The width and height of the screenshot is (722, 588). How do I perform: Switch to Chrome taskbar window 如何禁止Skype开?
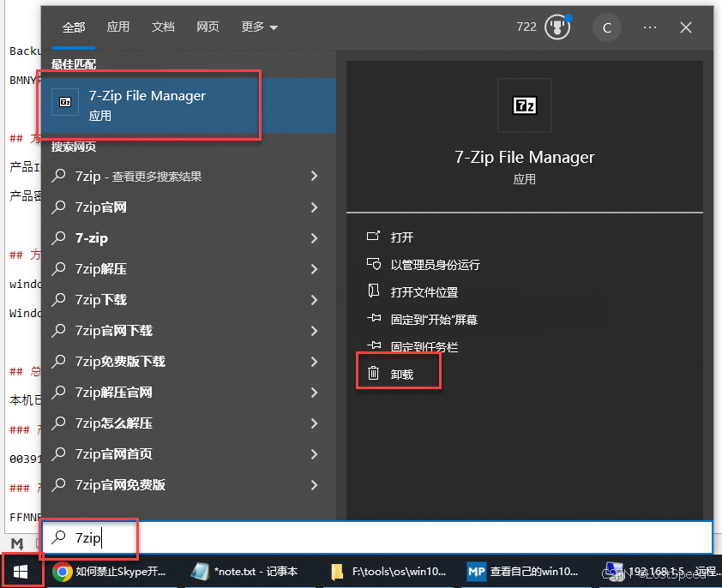pyautogui.click(x=111, y=572)
